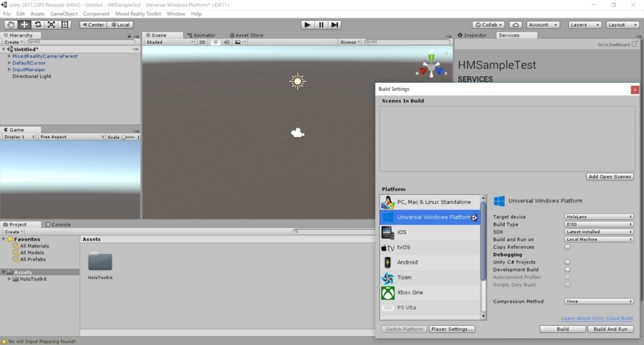Select the Move tool
644x345 pixels.
tap(25, 25)
